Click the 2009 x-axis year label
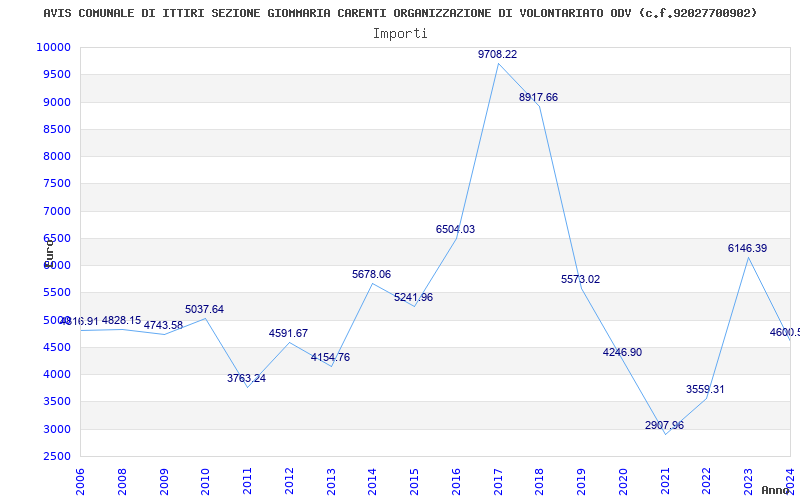 [163, 482]
